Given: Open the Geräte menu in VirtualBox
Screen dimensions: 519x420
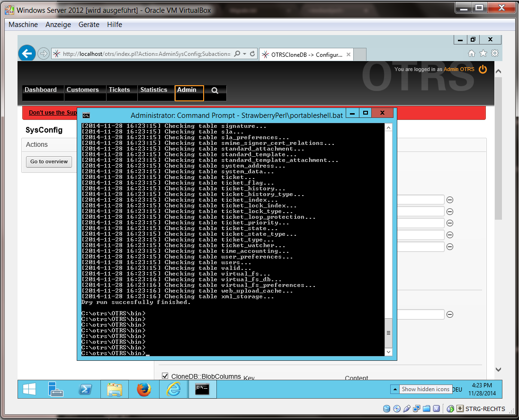Looking at the screenshot, I should tap(89, 24).
